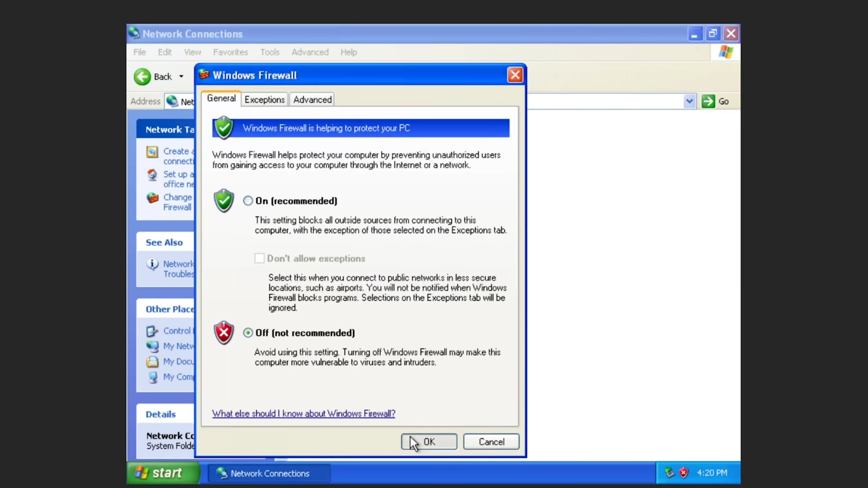Open the File menu in Network Connections
Viewport: 868px width, 488px height.
pyautogui.click(x=140, y=52)
